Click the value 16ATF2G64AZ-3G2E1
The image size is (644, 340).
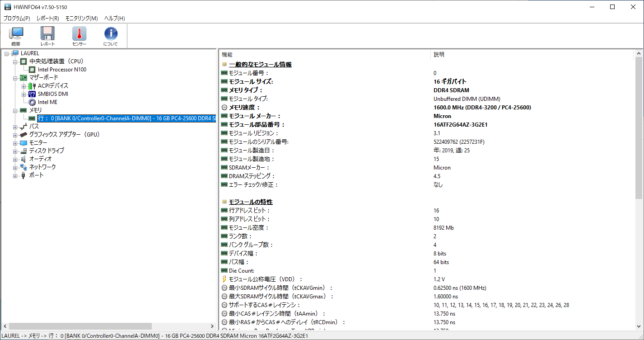[460, 125]
